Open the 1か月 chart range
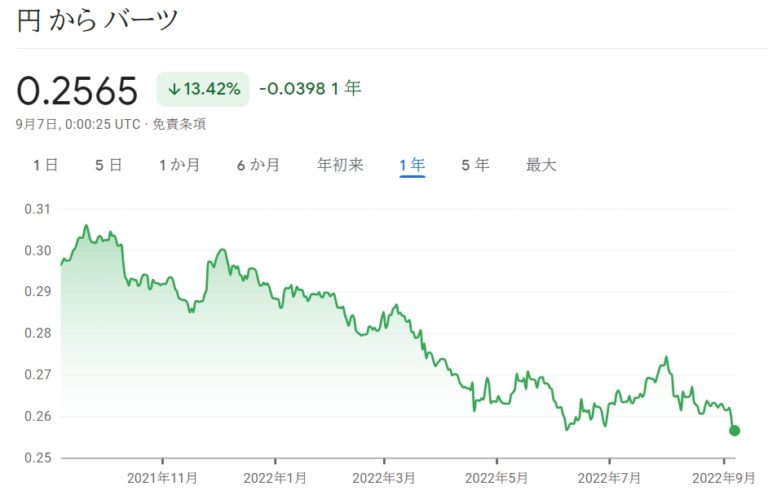The width and height of the screenshot is (768, 504). tap(179, 165)
